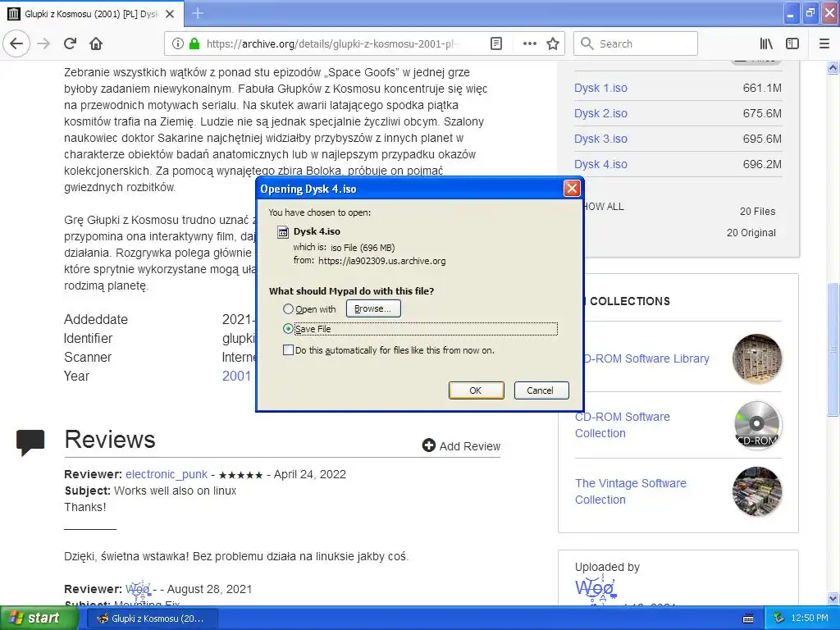Viewport: 840px width, 630px height.
Task: Click 20 Original count text
Action: 751,233
